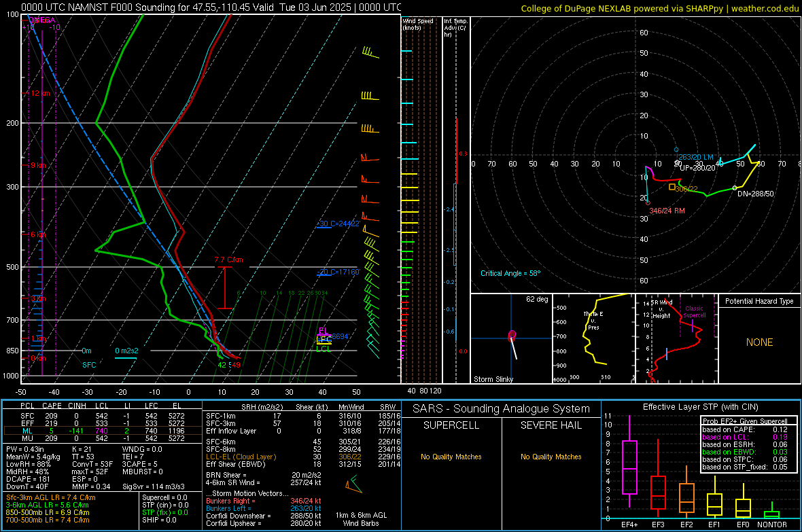The image size is (802, 532).
Task: Click the '-30 C=24422'' level label
Action: tap(338, 224)
